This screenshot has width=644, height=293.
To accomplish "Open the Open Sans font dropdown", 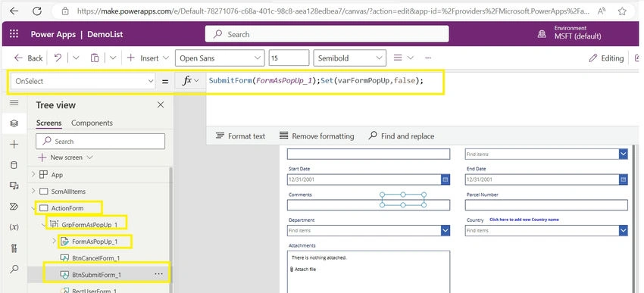I will 219,58.
